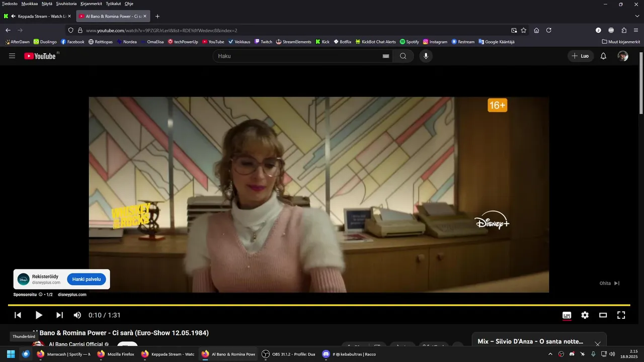Open the YouTube hamburger guide menu
The image size is (644, 362).
point(12,56)
